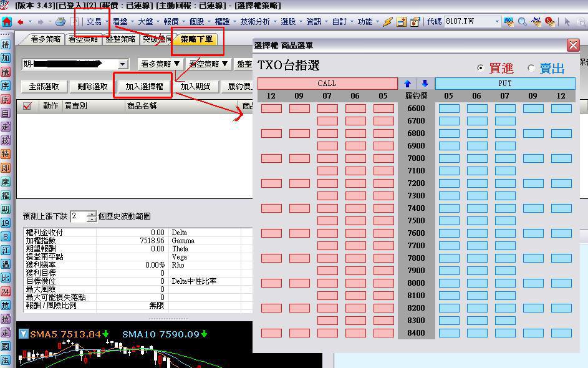Open the 交易 menu

coord(94,22)
